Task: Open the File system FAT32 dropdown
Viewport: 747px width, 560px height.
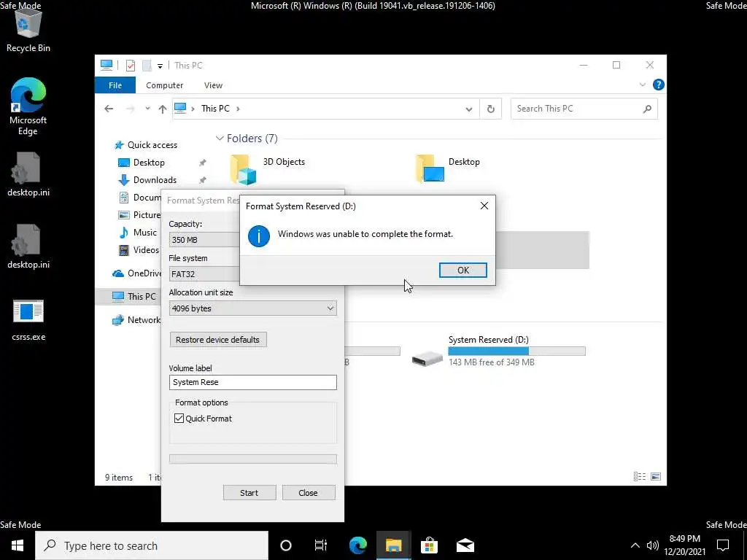Action: point(204,274)
